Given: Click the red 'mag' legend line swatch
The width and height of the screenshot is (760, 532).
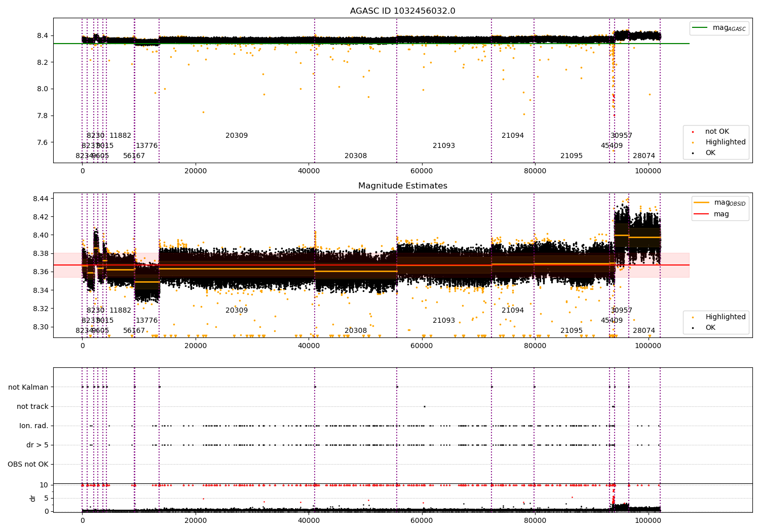Looking at the screenshot, I should 701,214.
